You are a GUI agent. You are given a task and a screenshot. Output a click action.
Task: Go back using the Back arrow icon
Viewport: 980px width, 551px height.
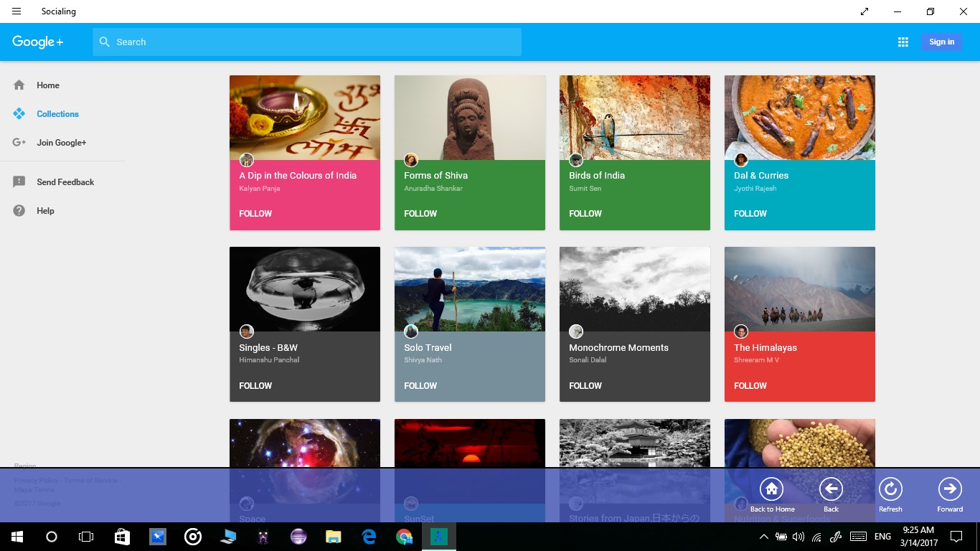point(831,489)
